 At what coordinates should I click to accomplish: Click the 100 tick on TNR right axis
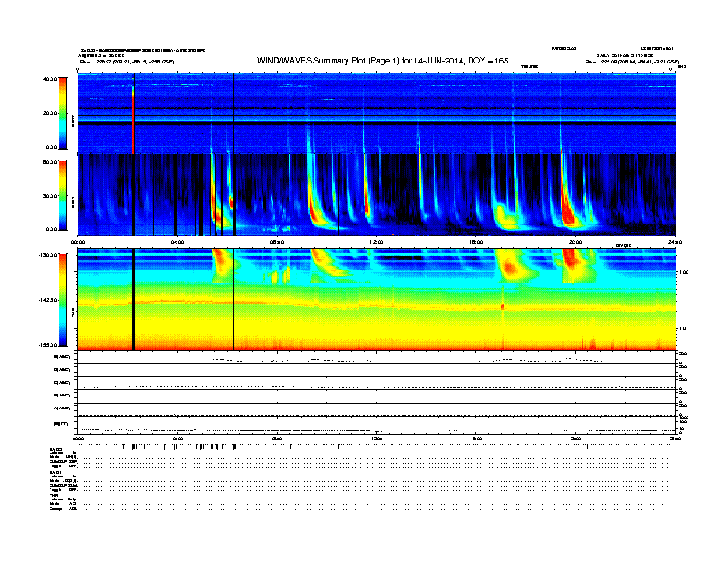coord(684,272)
